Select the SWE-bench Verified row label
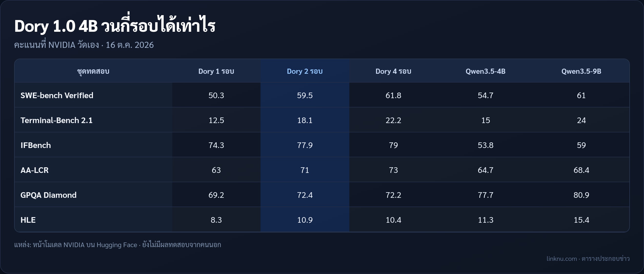 (57, 95)
